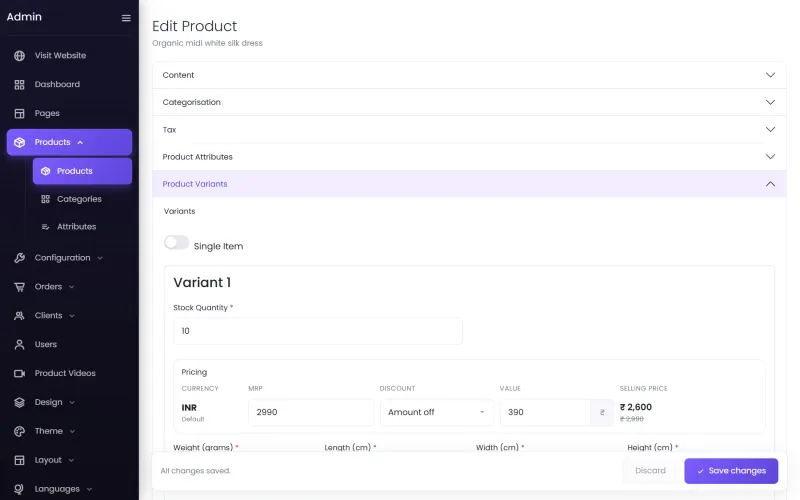Image resolution: width=800 pixels, height=500 pixels.
Task: Expand the Categorisation section chevron
Action: [x=770, y=102]
